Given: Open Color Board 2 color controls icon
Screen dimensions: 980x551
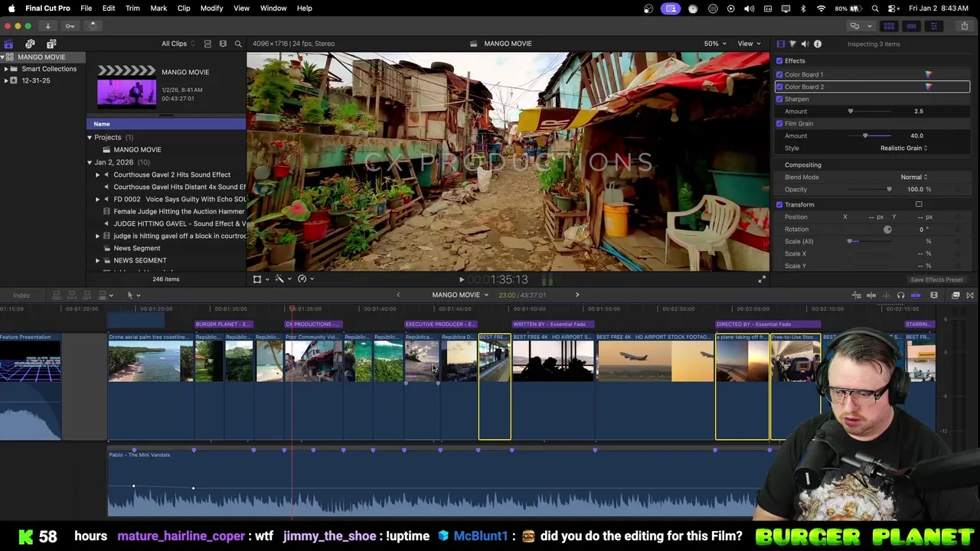Looking at the screenshot, I should [x=929, y=86].
